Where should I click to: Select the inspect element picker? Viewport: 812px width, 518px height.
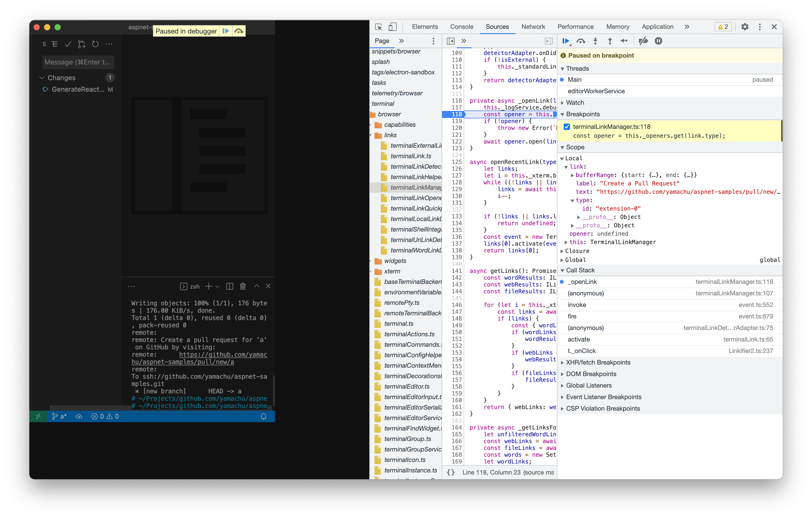(x=378, y=27)
